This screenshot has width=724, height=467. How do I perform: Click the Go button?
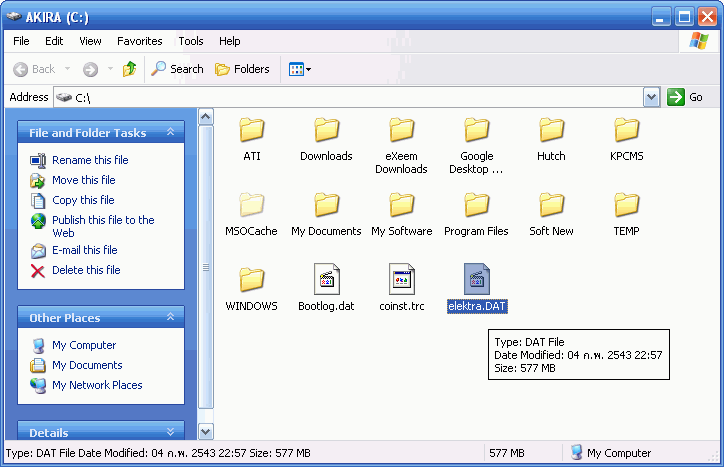(x=685, y=97)
